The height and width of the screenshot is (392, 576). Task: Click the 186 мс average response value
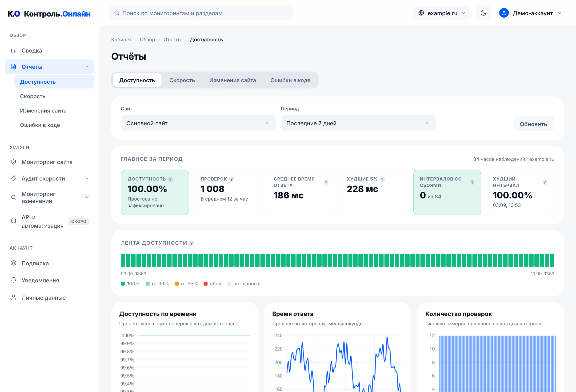pos(289,195)
